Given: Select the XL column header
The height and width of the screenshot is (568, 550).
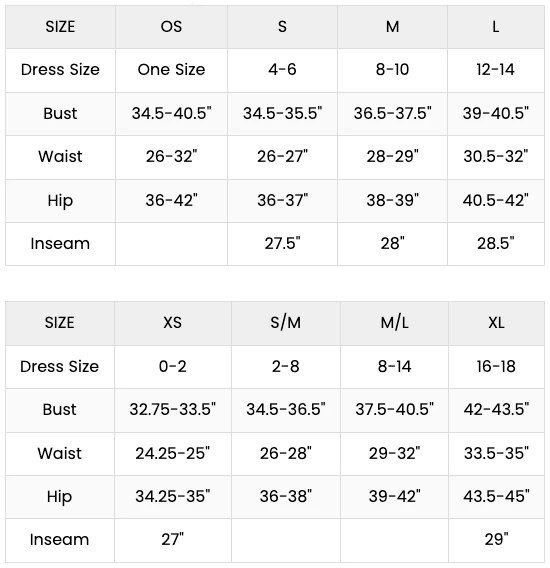Looking at the screenshot, I should click(496, 323).
